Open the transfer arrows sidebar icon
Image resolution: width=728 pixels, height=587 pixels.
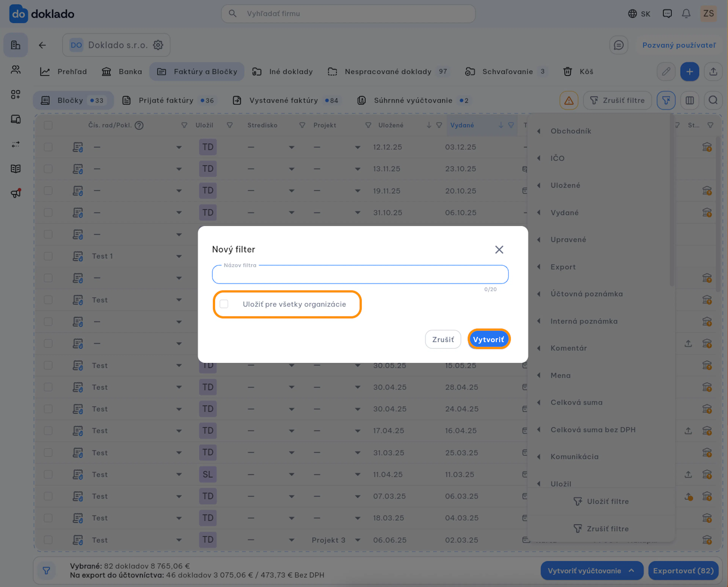pyautogui.click(x=16, y=144)
